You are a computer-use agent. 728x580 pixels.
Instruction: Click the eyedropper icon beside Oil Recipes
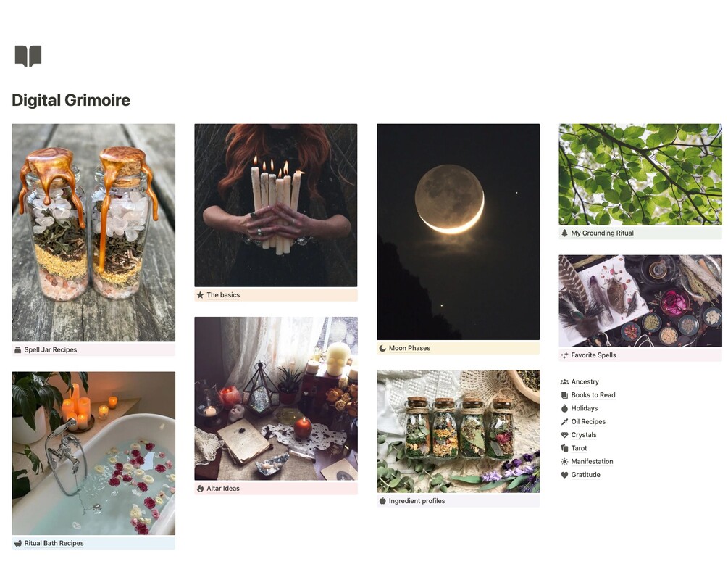tap(564, 421)
